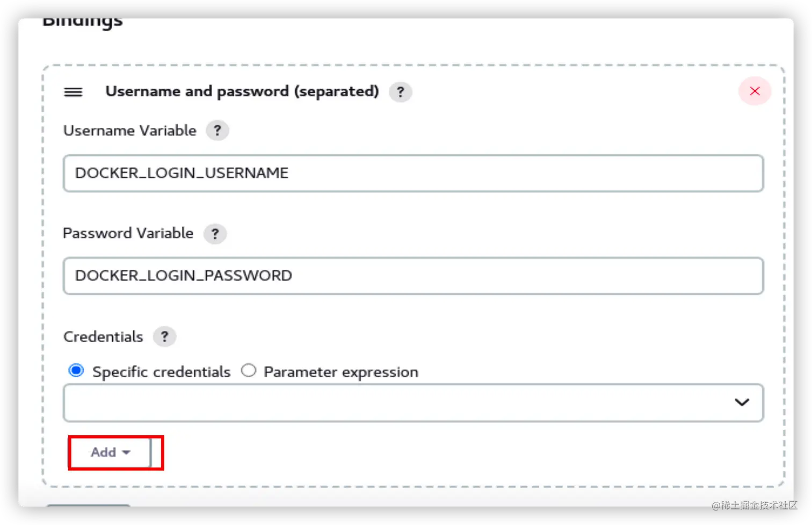The width and height of the screenshot is (812, 525).
Task: Click the Username and password (separated) title
Action: (x=242, y=91)
